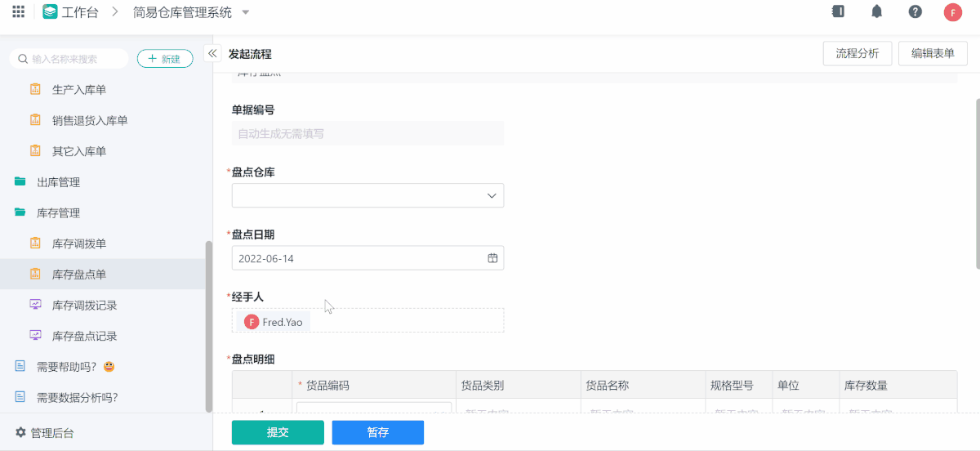Screen dimensions: 980x451
Task: Click the 出库管理 folder icon
Action: 20,181
